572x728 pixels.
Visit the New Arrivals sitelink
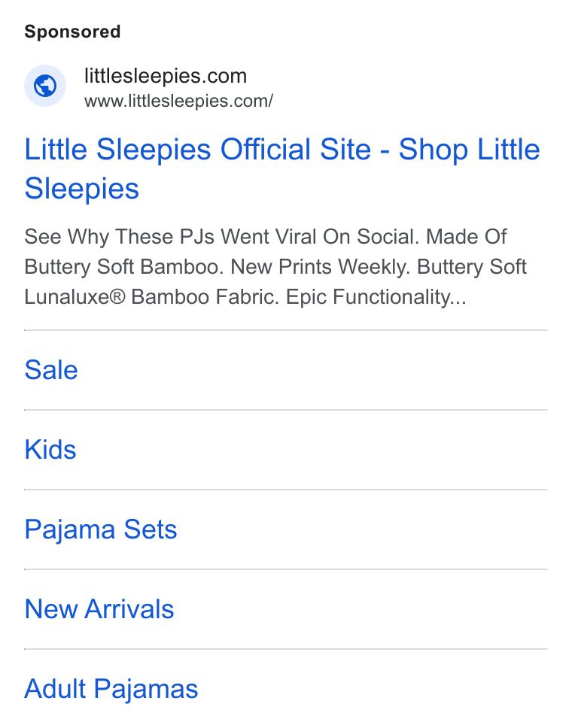(x=99, y=608)
